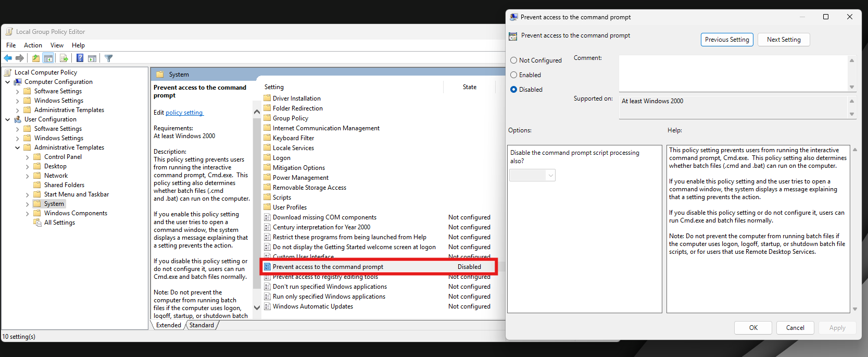Click the Group Policy folder icon in the list
The image size is (868, 357).
(267, 118)
